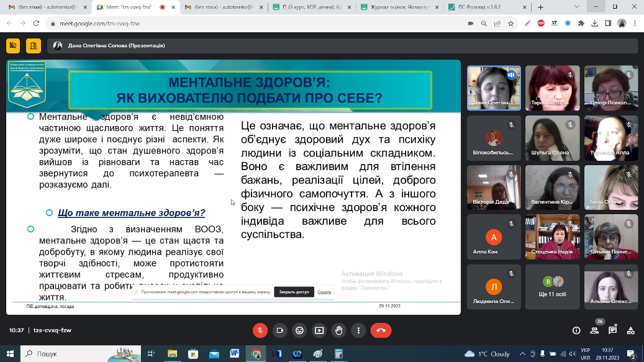The width and height of the screenshot is (644, 362).
Task: Open Word from taskbar
Action: (x=235, y=354)
